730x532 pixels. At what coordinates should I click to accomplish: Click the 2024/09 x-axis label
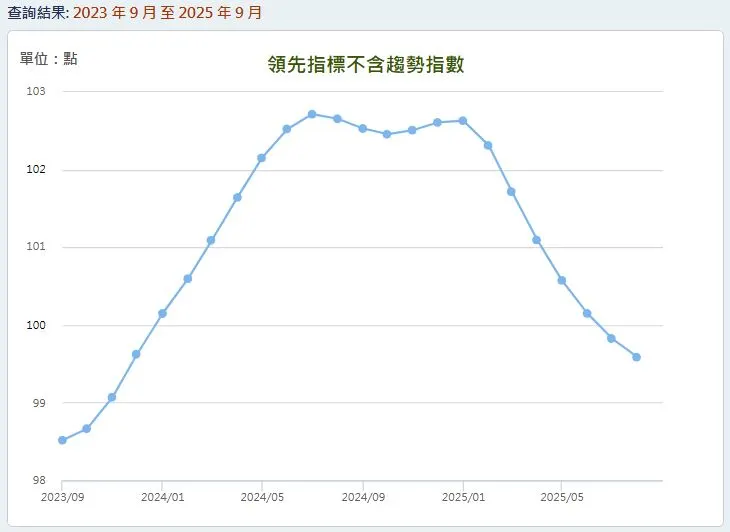(x=363, y=497)
